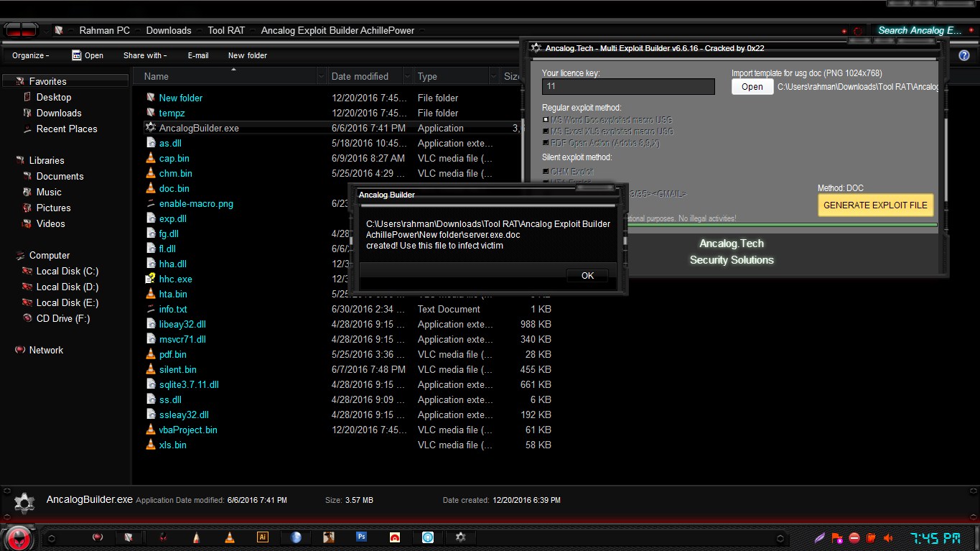Viewport: 980px width, 551px height.
Task: Click the file icon beside info.txt
Action: coord(151,309)
